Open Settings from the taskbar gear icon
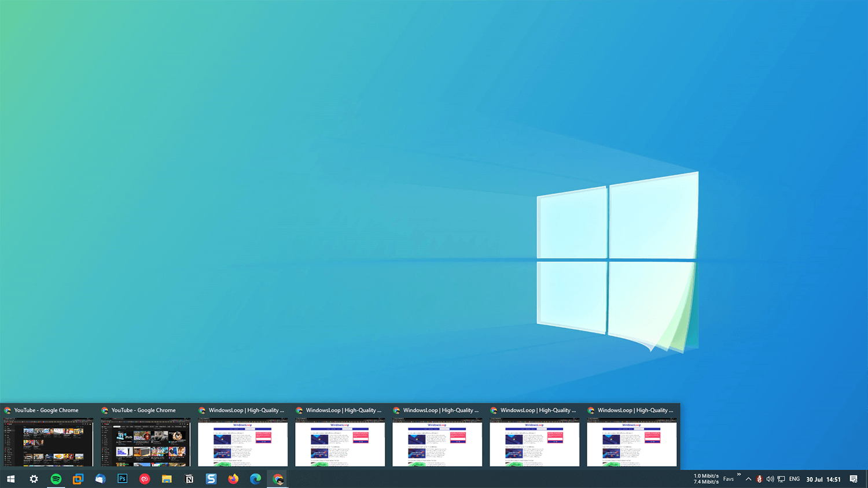868x488 pixels. 34,479
